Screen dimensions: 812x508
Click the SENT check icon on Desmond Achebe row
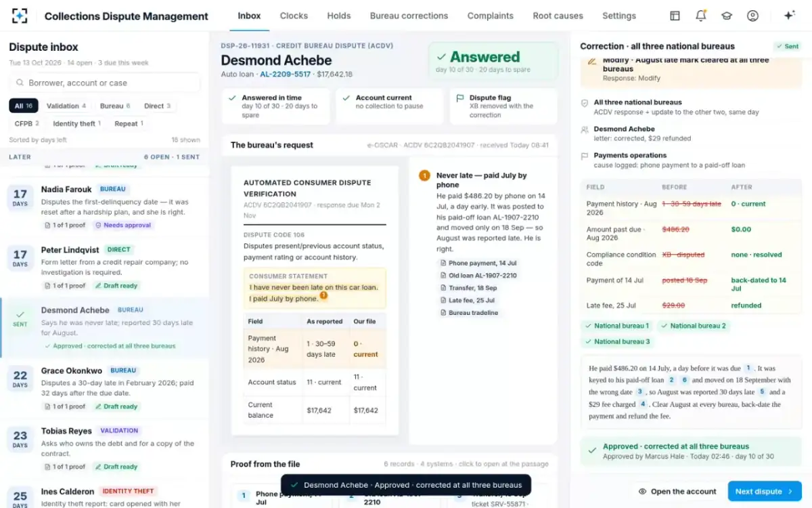(20, 314)
